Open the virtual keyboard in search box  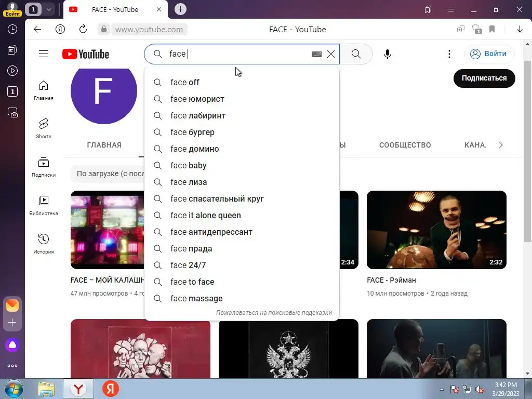[316, 54]
